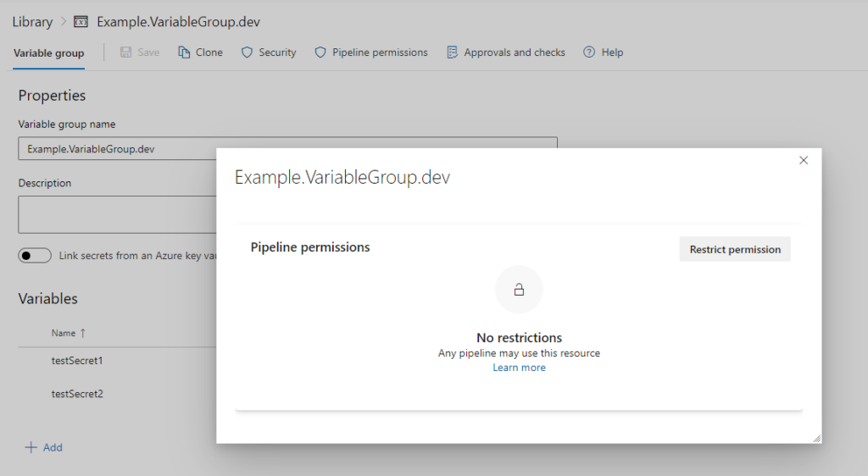Click the Pipeline permissions heading in dialog
The image size is (868, 476).
[310, 247]
